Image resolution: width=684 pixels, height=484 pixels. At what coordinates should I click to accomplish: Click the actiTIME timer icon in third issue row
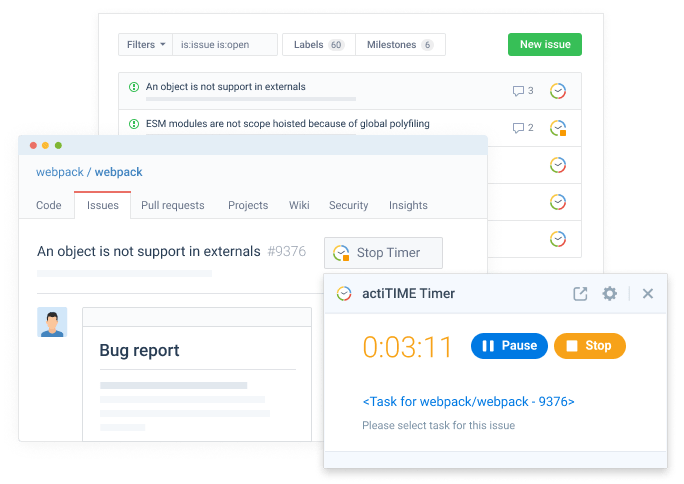[557, 165]
